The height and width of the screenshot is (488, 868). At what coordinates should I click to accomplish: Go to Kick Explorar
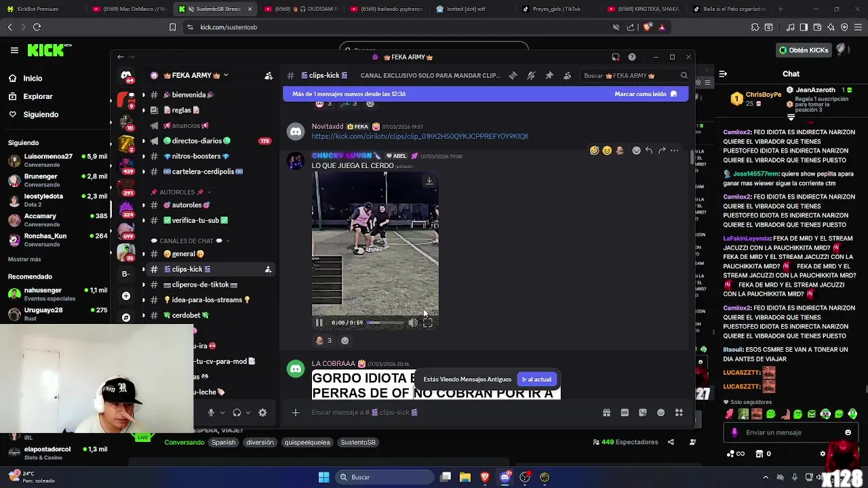coord(38,96)
